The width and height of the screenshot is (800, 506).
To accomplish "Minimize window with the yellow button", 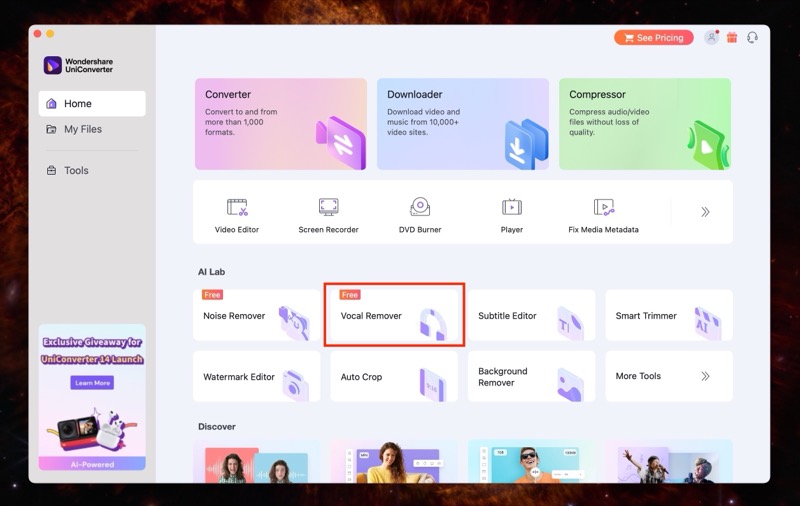I will pos(50,34).
